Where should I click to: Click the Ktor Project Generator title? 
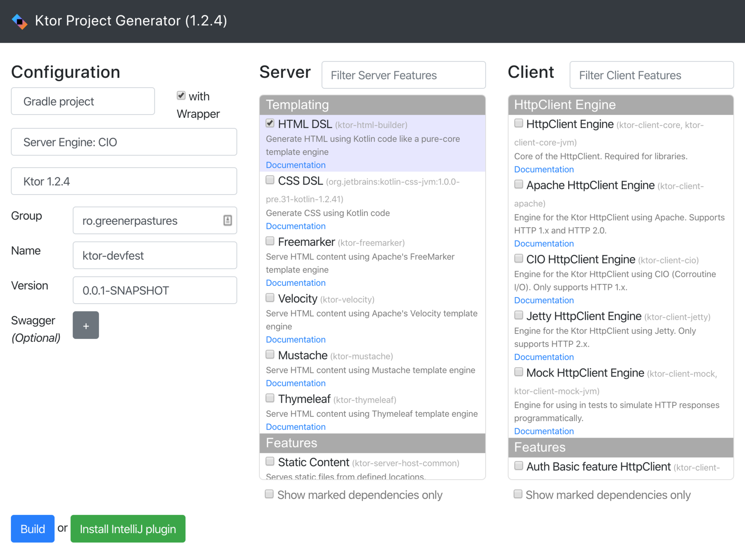pyautogui.click(x=131, y=21)
